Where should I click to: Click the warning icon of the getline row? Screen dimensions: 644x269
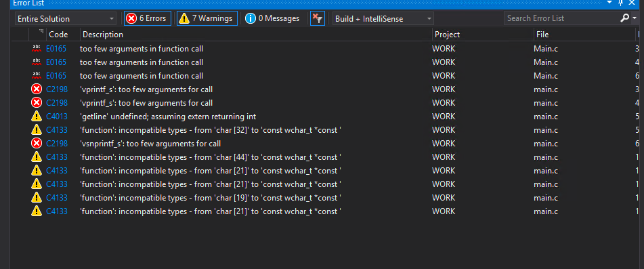37,117
